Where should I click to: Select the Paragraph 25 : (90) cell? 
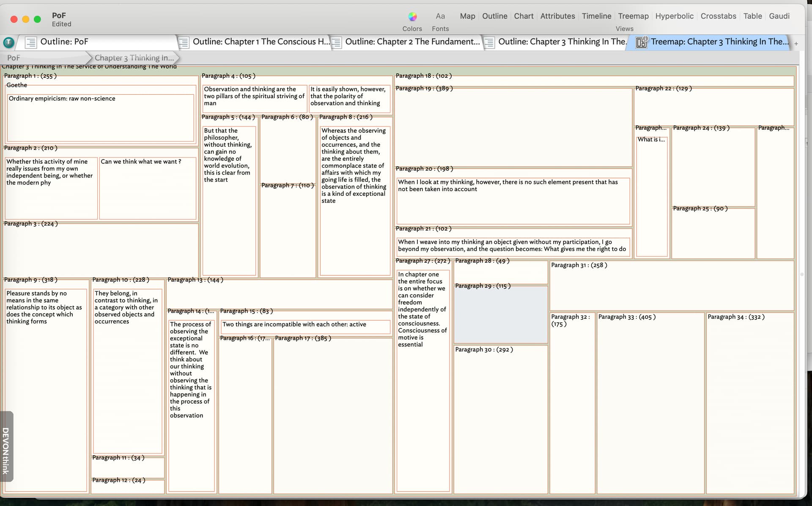pyautogui.click(x=713, y=233)
